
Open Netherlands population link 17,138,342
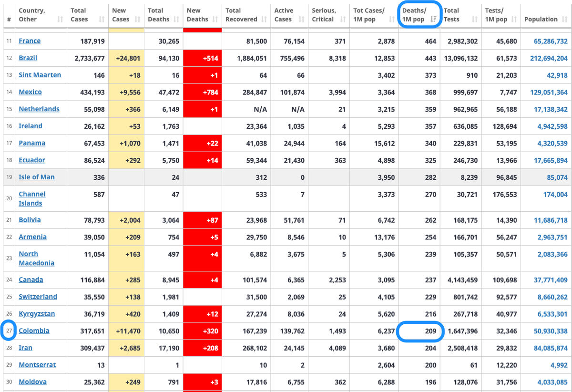pyautogui.click(x=551, y=109)
